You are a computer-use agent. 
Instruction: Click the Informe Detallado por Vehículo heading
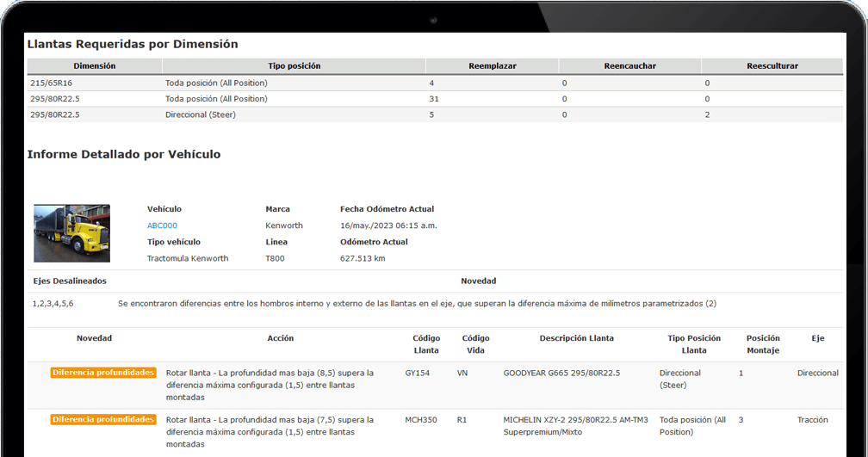124,155
